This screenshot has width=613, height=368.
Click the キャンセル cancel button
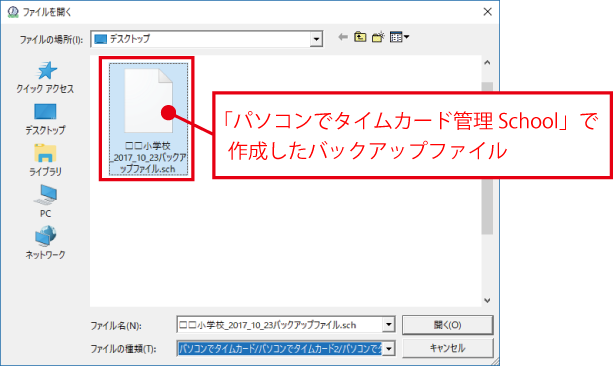[x=448, y=348]
